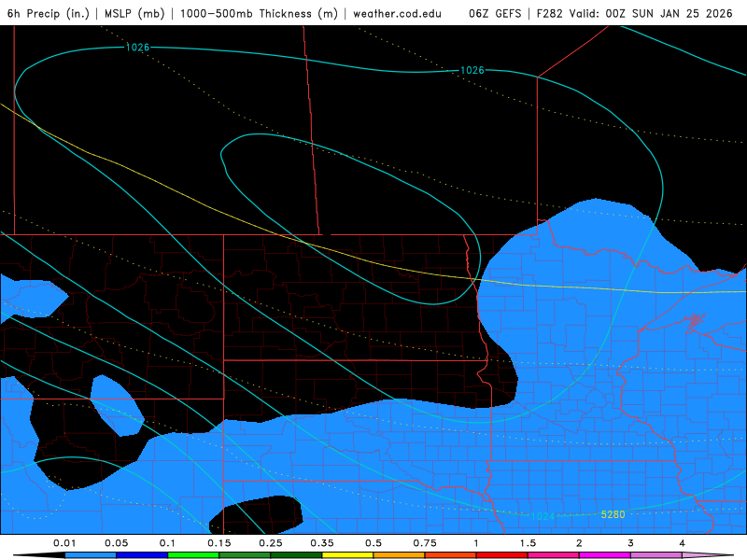This screenshot has height=560, width=747.
Task: Click the yellow '5280' thickness label
Action: click(x=613, y=514)
